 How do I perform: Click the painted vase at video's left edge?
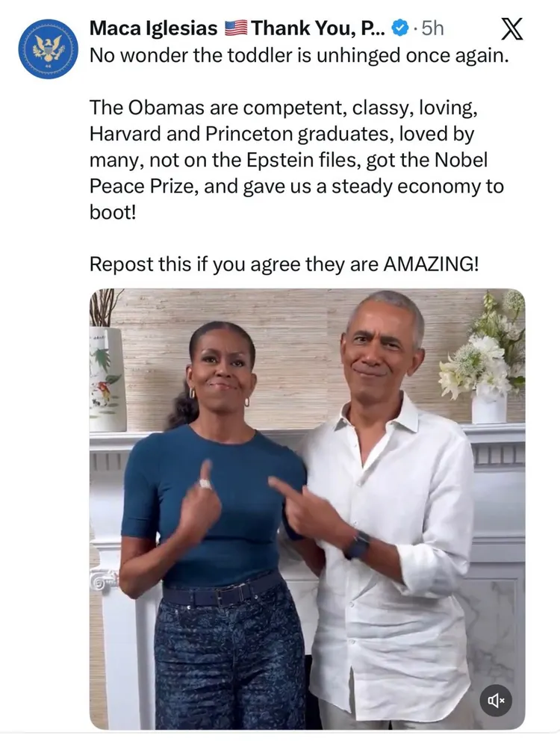coord(107,379)
